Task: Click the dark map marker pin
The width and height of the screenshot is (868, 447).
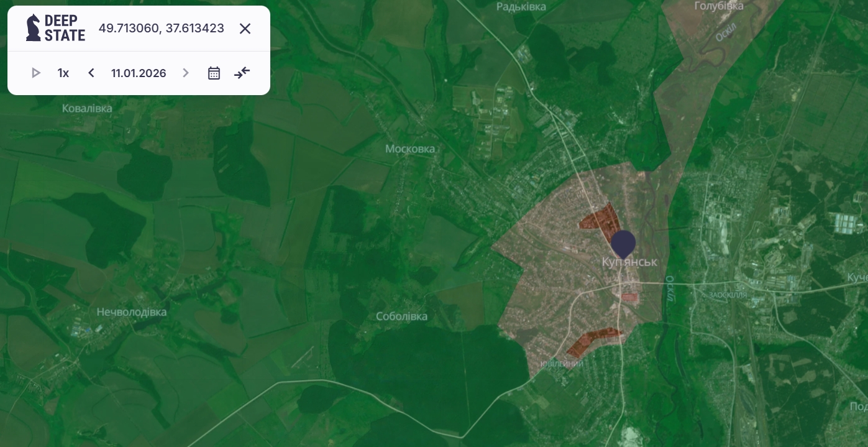Action: tap(623, 242)
